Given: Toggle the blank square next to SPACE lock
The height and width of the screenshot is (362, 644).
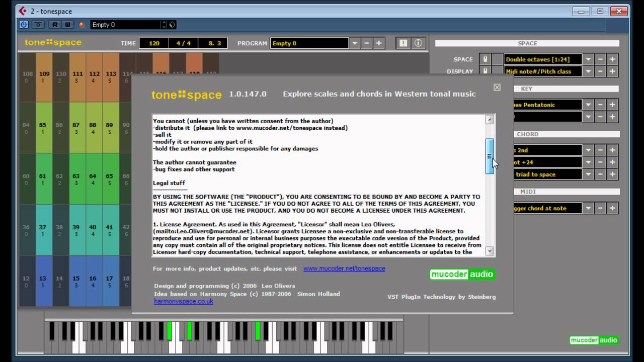Looking at the screenshot, I should click(x=497, y=59).
